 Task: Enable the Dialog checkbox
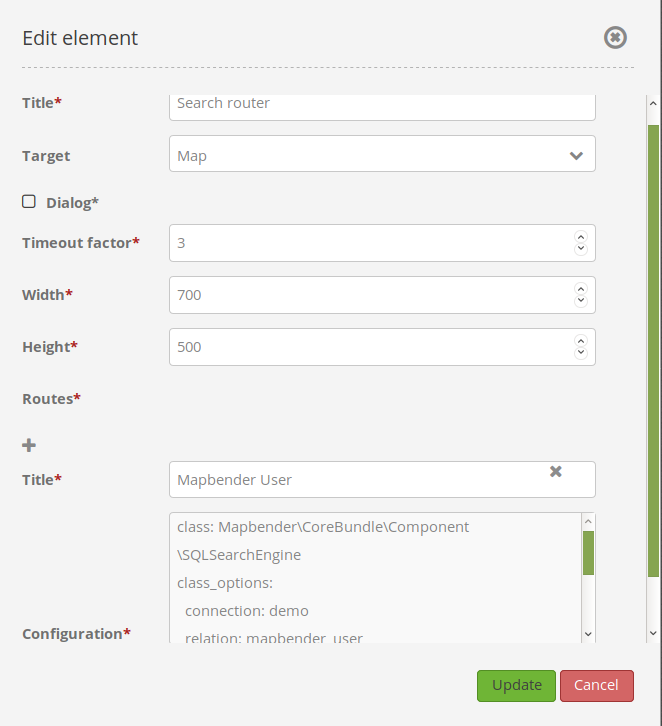coord(29,202)
